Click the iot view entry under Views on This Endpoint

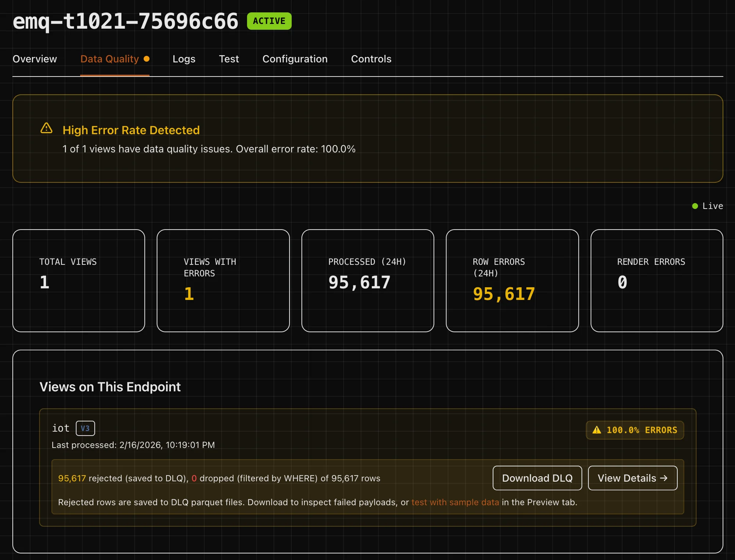[61, 428]
